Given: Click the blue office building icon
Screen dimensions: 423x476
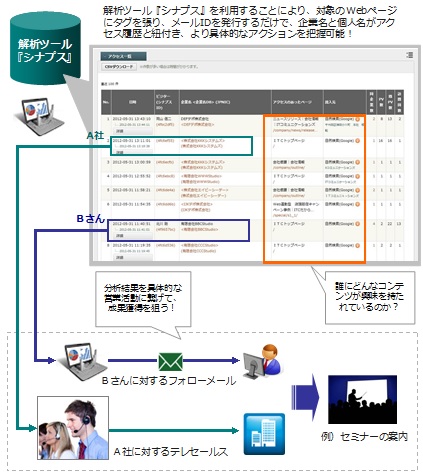Looking at the screenshot, I should click(x=264, y=434).
